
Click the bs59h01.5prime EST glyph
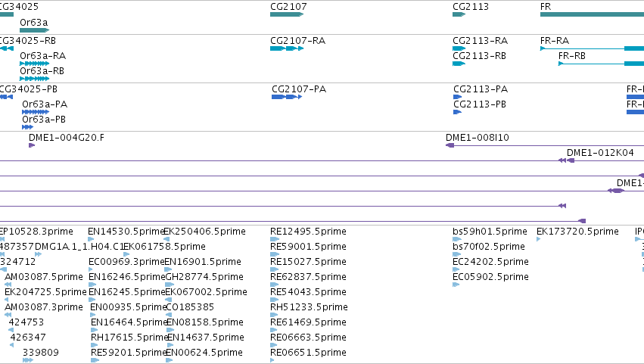pos(457,239)
